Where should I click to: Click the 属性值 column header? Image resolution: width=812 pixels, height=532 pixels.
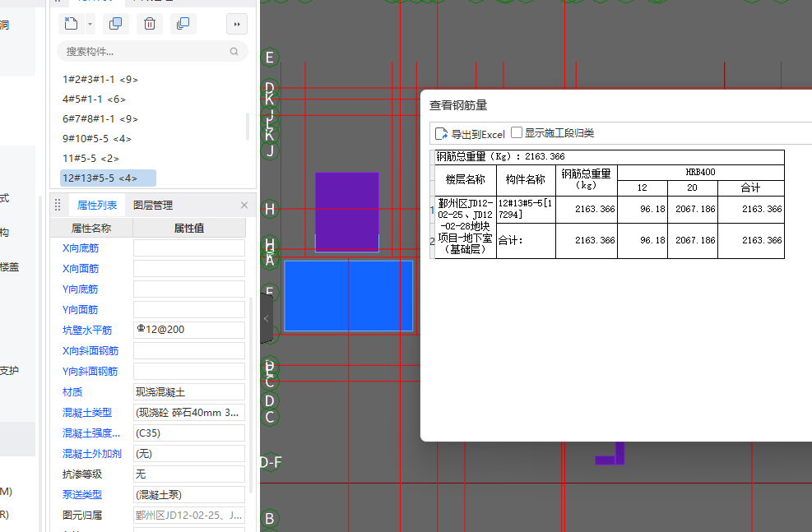(189, 229)
